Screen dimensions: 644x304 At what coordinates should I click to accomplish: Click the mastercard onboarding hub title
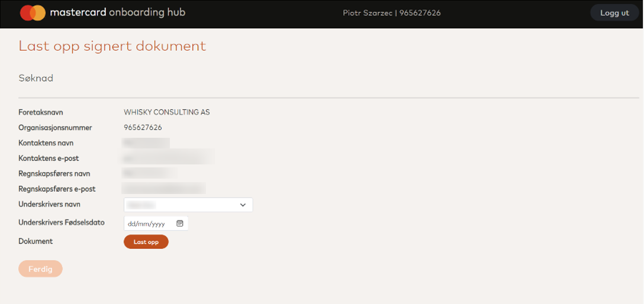coord(117,13)
